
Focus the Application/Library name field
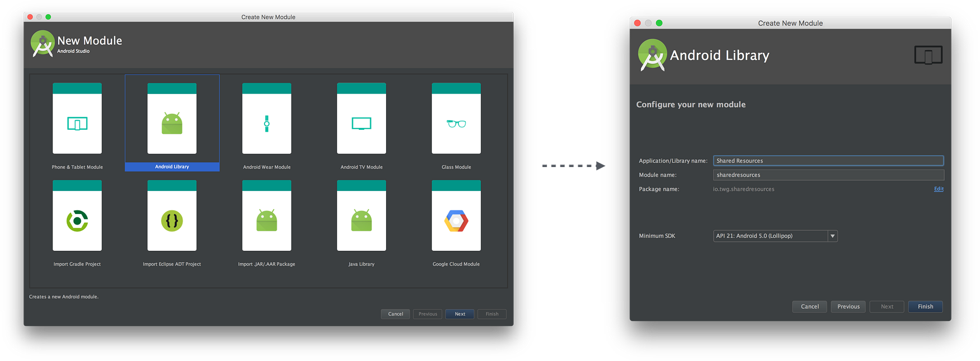tap(828, 161)
